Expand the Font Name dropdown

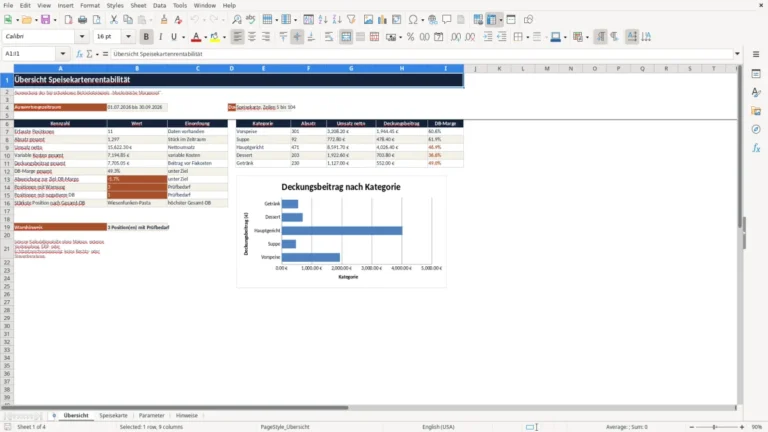click(82, 37)
